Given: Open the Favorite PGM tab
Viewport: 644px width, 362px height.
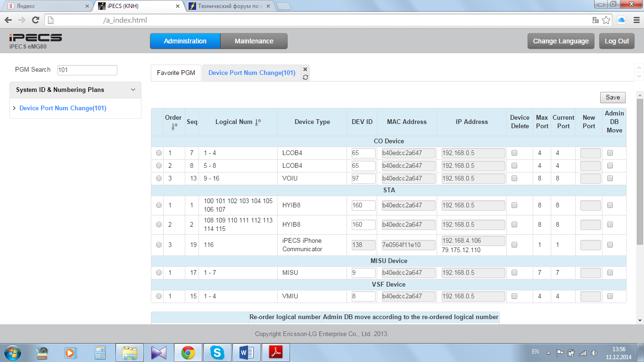Looking at the screenshot, I should click(x=176, y=73).
